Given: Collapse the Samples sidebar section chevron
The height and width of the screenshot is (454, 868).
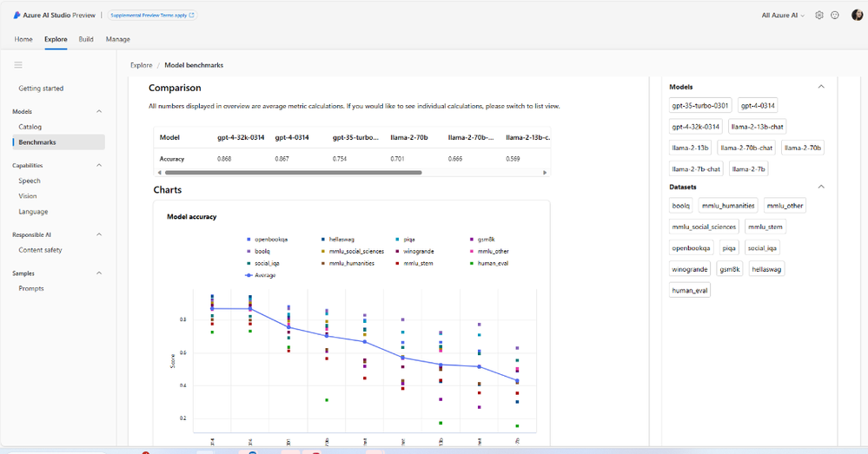Looking at the screenshot, I should 99,273.
